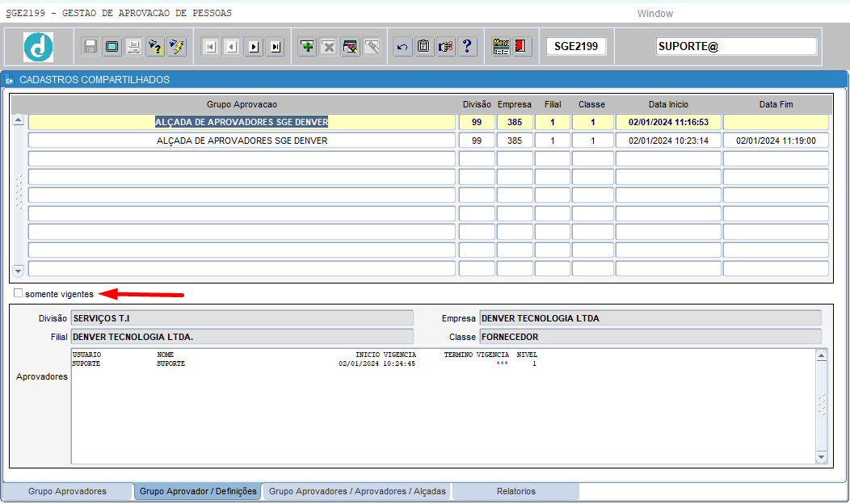Open the Grupo Aprovadores tab
Screen dimensions: 850x504
pos(67,491)
